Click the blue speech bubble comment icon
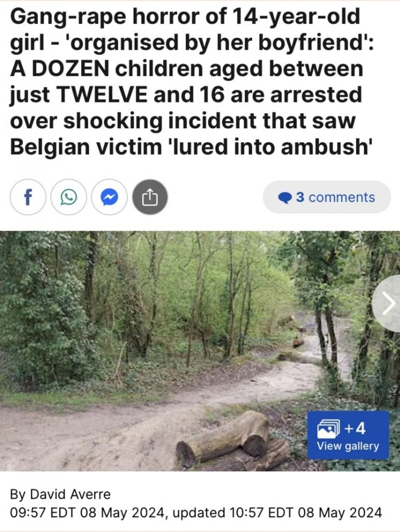 (x=285, y=197)
